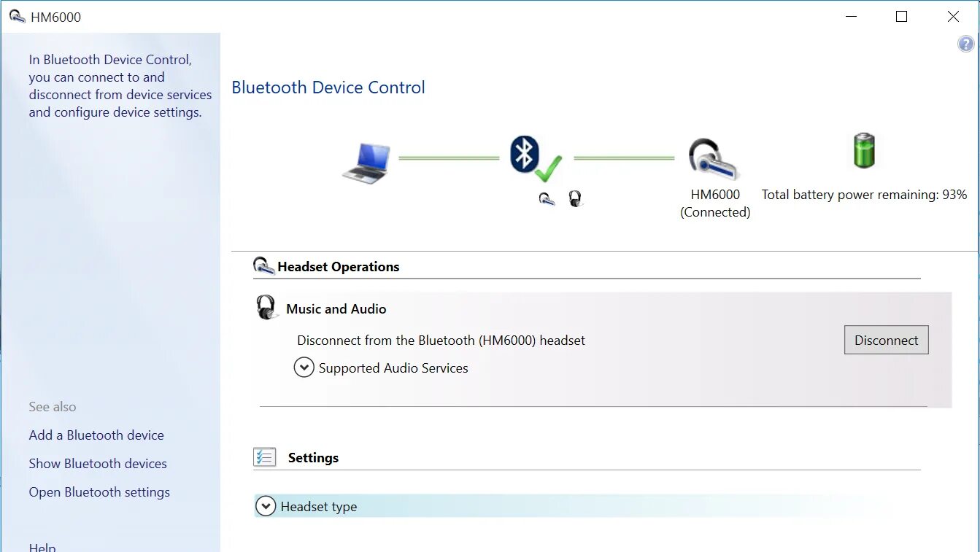The width and height of the screenshot is (980, 552).
Task: Expand Supported Audio Services
Action: tap(304, 368)
